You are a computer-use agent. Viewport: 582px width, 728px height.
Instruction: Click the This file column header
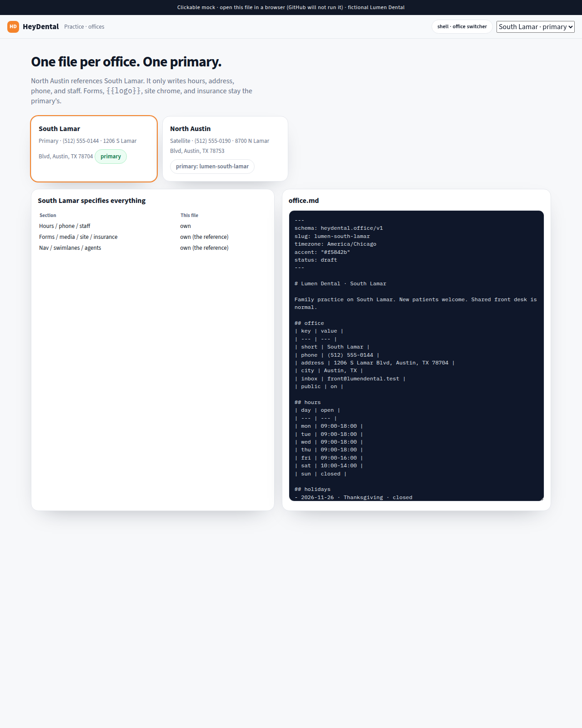(x=189, y=215)
